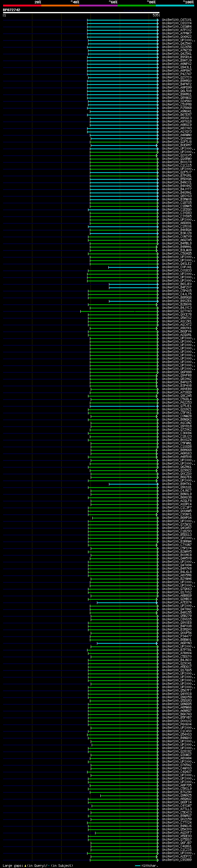Viewport: 197px width, 868px height.
Task: Open hit UniRef100_Q943L1
Action: point(176,67)
